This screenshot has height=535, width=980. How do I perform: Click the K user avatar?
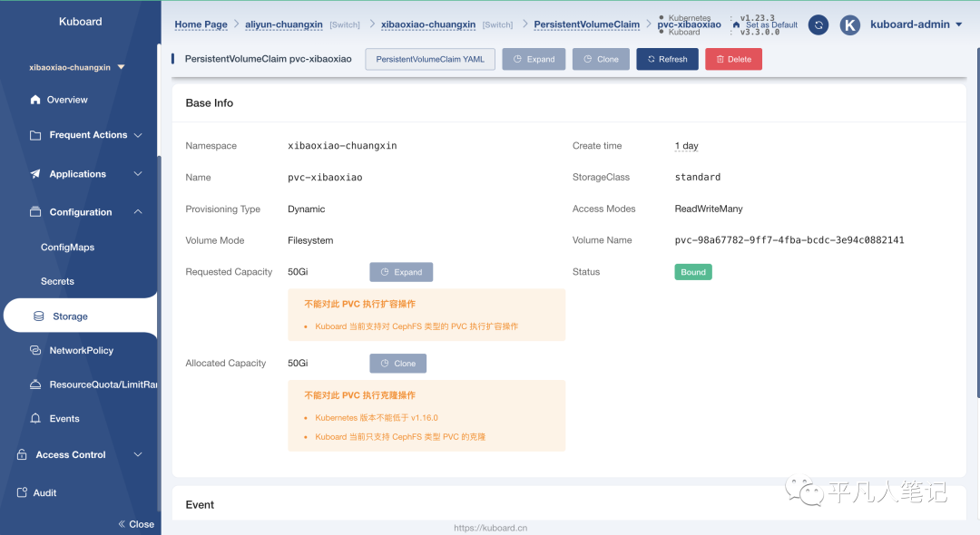(849, 25)
